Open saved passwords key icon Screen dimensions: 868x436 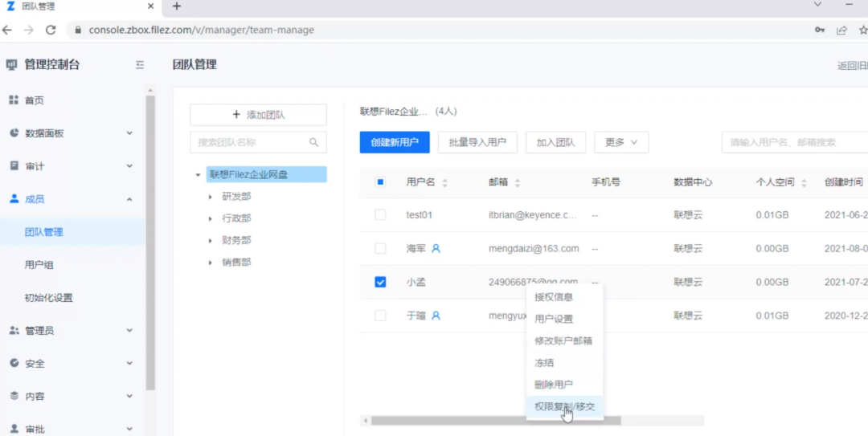[820, 30]
